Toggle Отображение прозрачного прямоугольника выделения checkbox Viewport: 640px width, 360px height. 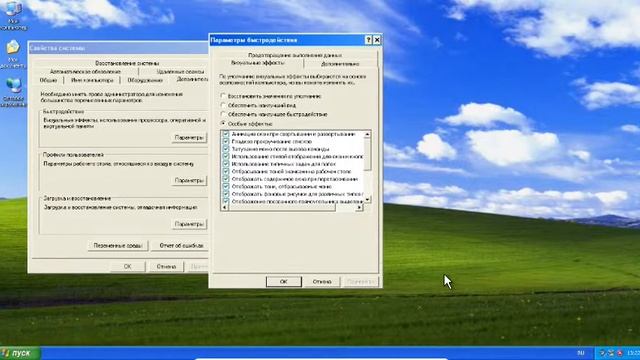tap(226, 201)
